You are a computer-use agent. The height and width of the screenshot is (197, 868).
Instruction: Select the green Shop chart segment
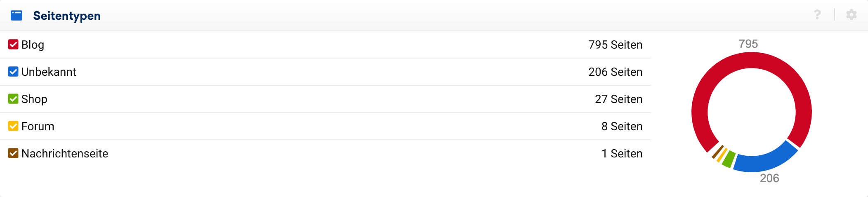click(x=729, y=159)
